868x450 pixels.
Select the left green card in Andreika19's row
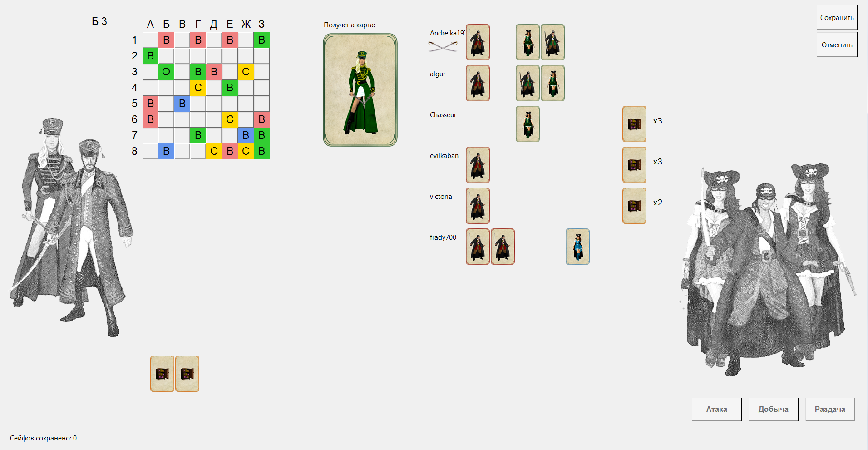[528, 42]
